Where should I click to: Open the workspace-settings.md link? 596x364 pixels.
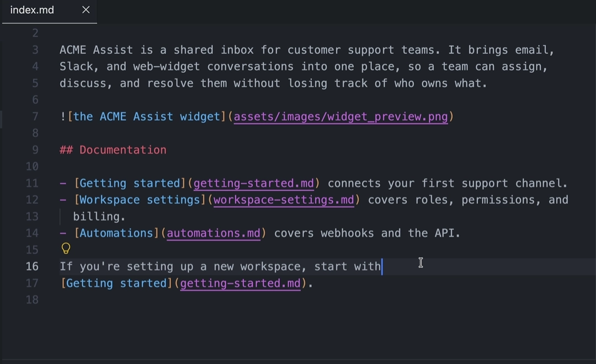tap(284, 200)
